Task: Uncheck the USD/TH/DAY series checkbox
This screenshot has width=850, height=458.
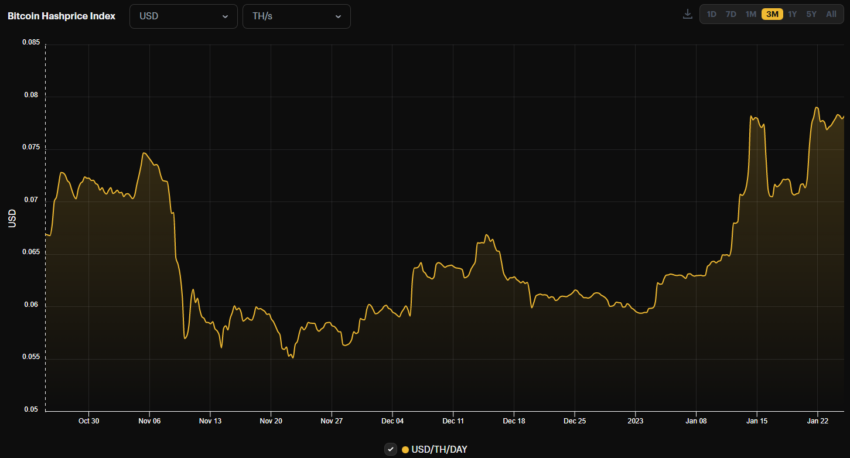Action: pos(391,449)
